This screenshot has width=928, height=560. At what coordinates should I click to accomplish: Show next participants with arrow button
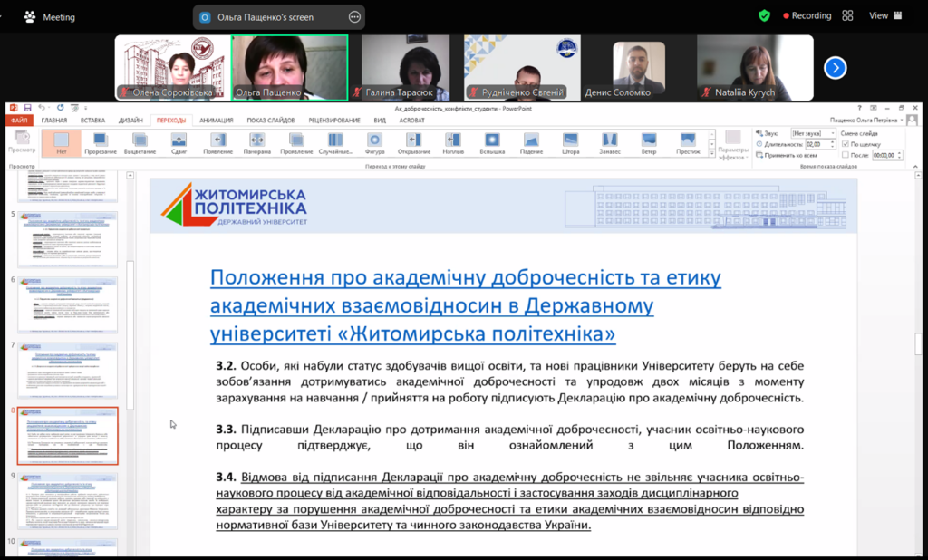835,68
